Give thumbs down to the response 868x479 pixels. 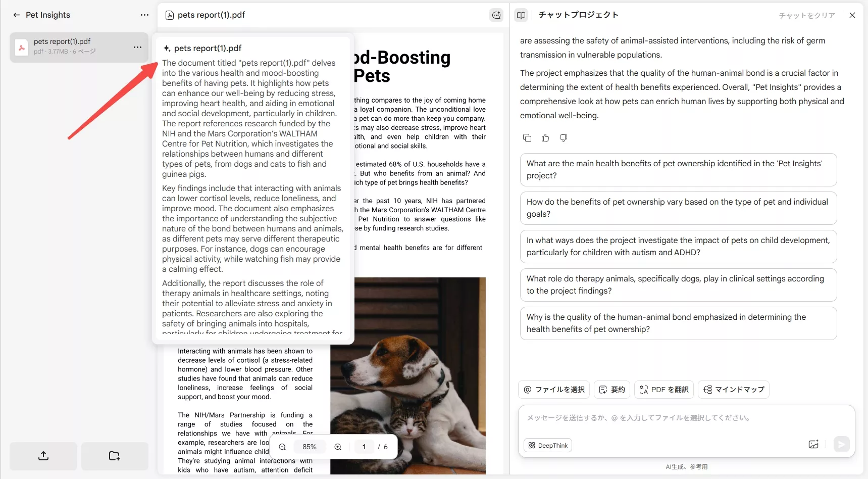tap(564, 138)
